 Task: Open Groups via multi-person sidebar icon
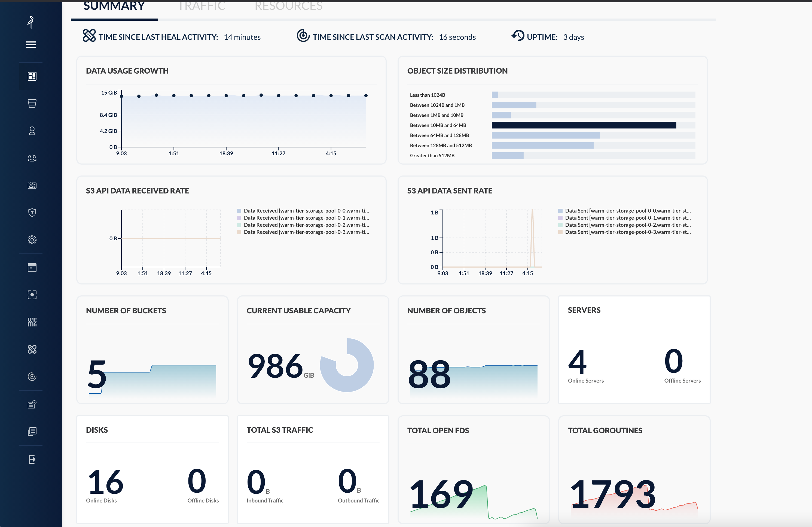pyautogui.click(x=32, y=158)
